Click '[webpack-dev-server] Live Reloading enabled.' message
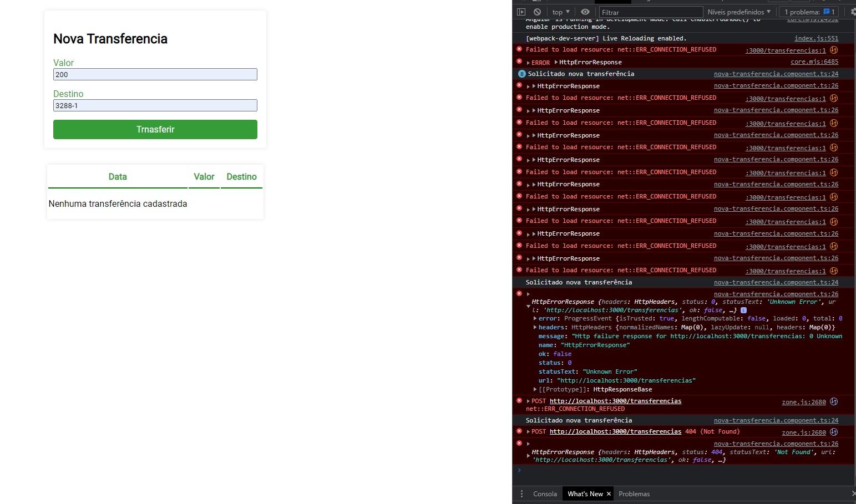The width and height of the screenshot is (856, 504). tap(606, 38)
